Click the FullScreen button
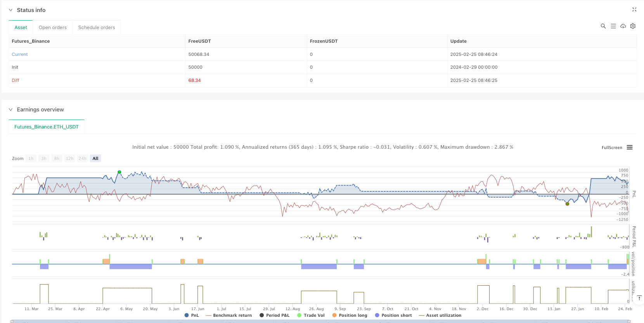The image size is (644, 323). (611, 148)
